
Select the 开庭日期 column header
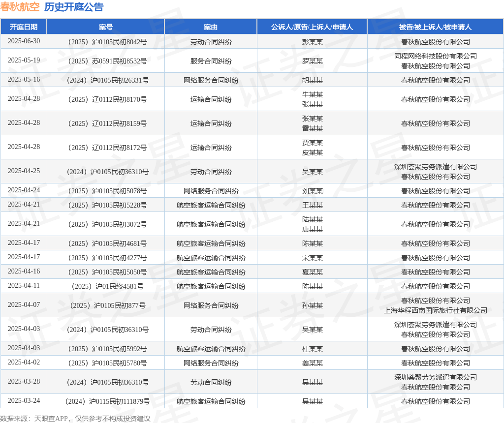coord(24,27)
